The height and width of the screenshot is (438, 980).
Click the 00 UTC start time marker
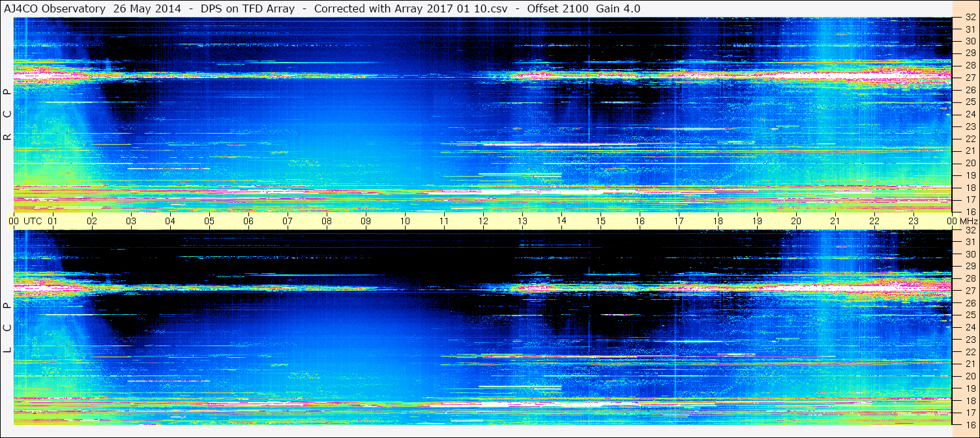(24, 221)
